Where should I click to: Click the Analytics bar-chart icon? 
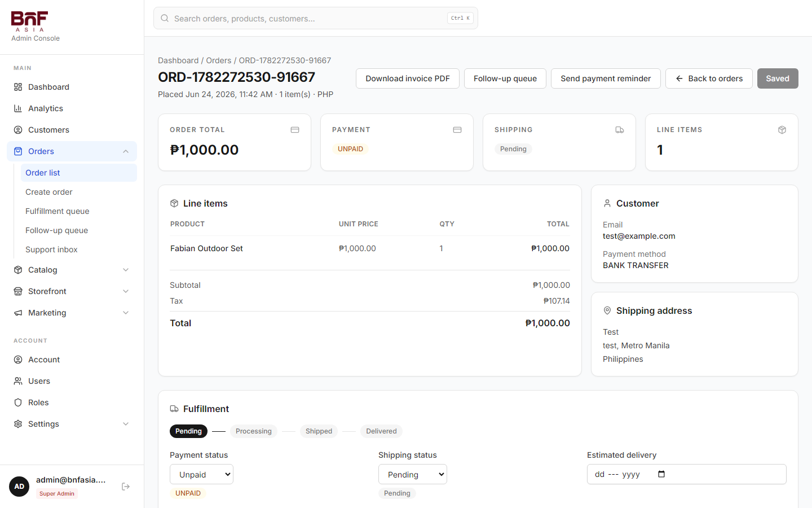coord(18,108)
